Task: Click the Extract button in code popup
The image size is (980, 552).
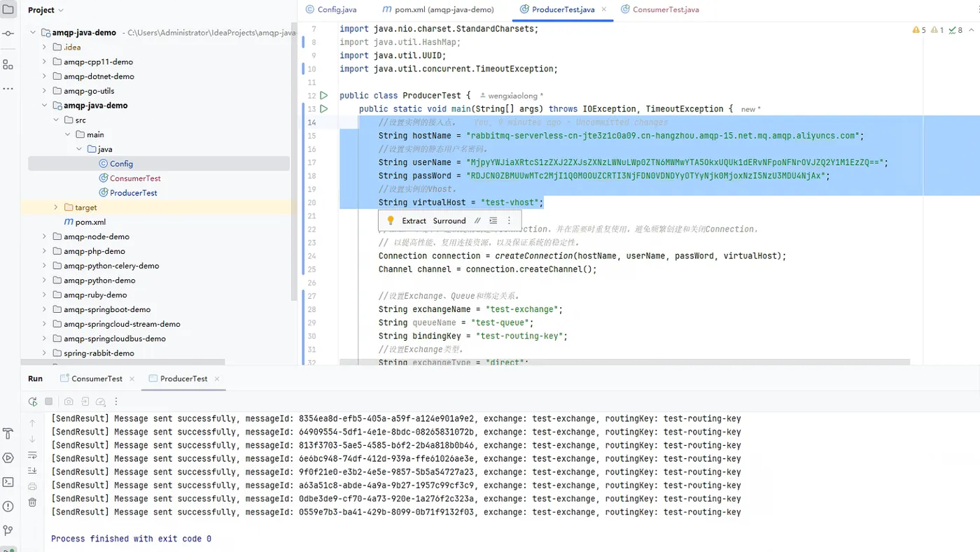Action: point(414,220)
